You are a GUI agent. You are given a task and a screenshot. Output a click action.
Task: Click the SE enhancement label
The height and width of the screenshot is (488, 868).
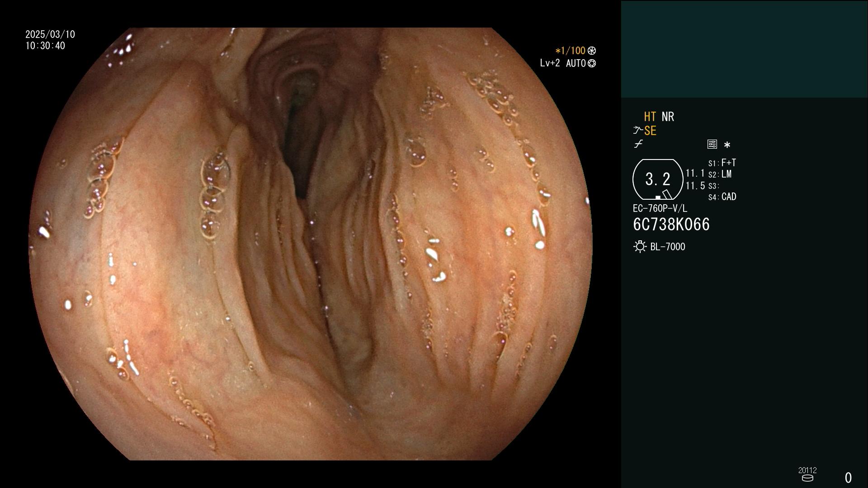click(x=650, y=131)
